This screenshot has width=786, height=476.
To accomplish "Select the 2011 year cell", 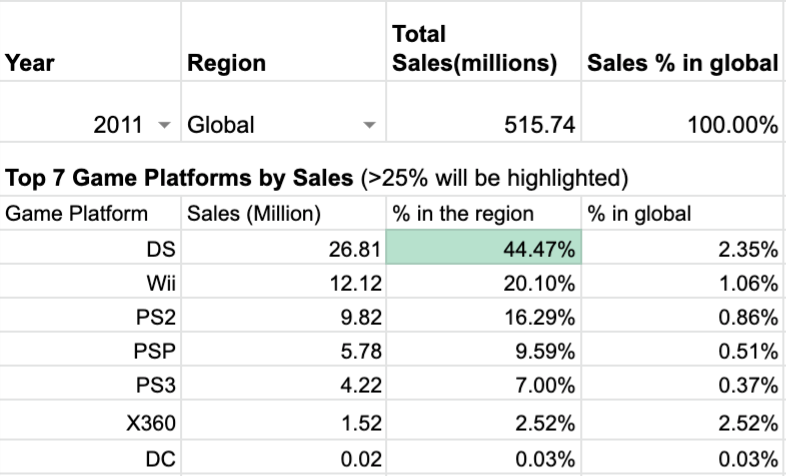I will 118,125.
